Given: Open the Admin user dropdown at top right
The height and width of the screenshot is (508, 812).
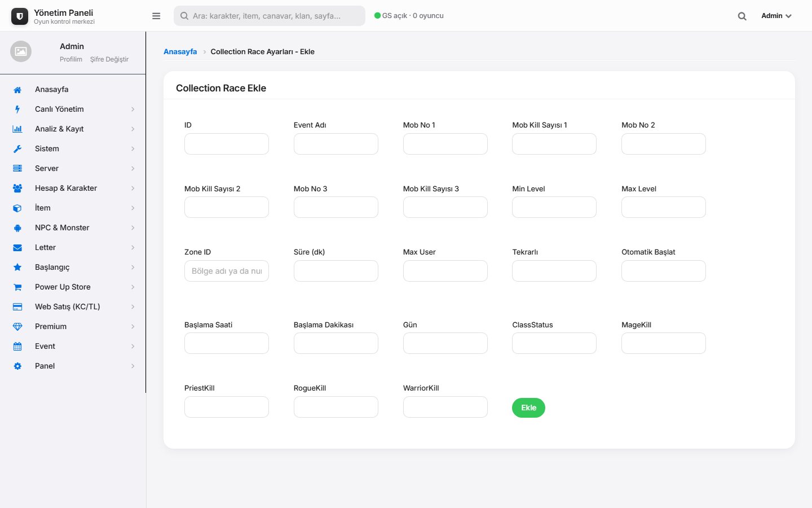Looking at the screenshot, I should (776, 16).
